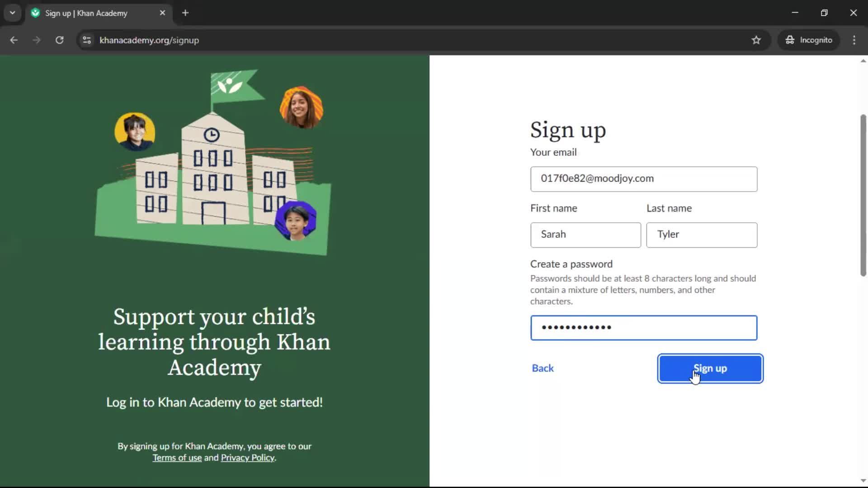The image size is (868, 488).
Task: Close the Sign up | Khan Academy tab
Action: click(162, 13)
